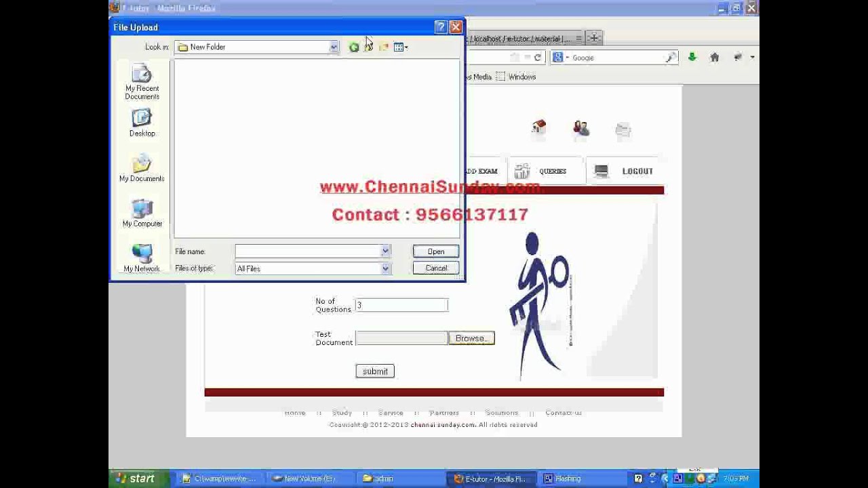The image size is (868, 488).
Task: Focus the Test Document path field
Action: coord(401,338)
